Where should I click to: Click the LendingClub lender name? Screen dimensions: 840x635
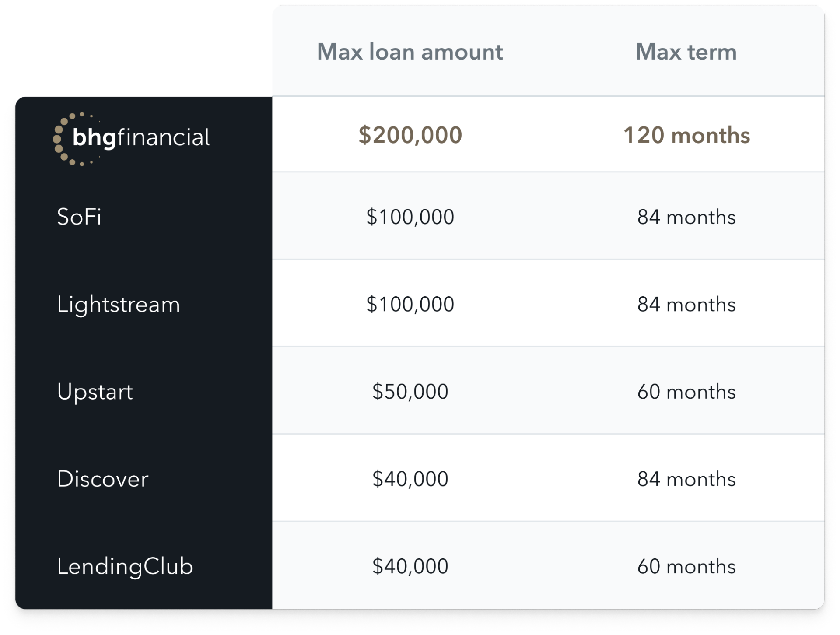tap(125, 566)
